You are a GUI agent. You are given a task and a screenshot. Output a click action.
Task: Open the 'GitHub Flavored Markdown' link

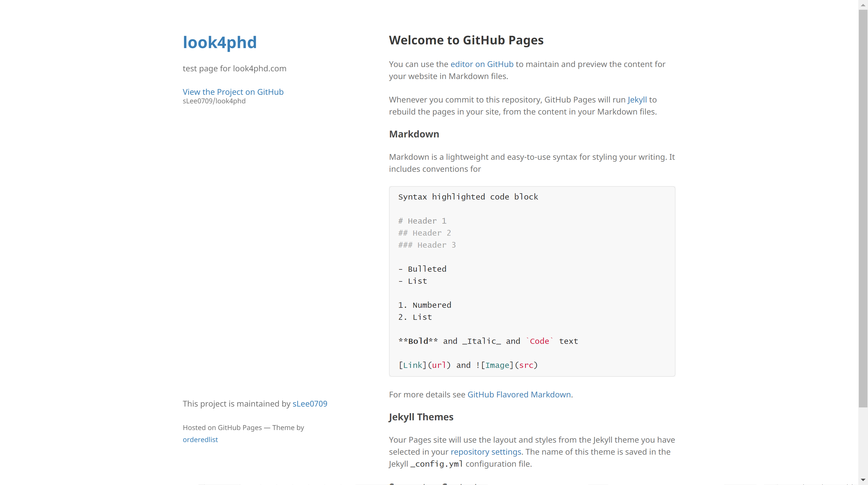click(519, 395)
